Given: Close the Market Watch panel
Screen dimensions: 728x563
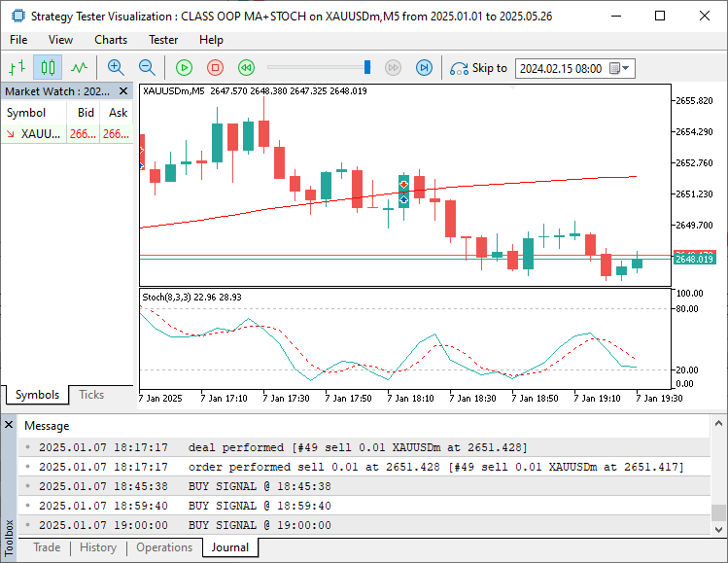Looking at the screenshot, I should click(123, 91).
